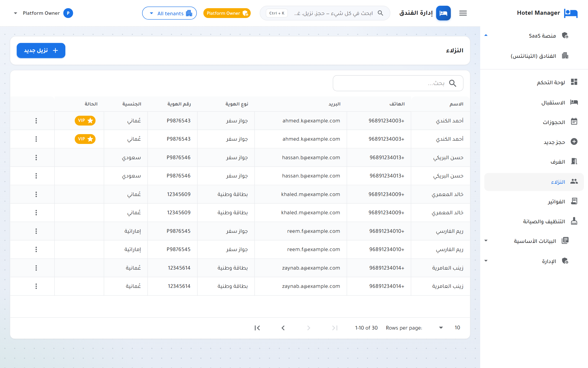Image resolution: width=588 pixels, height=368 pixels.
Task: Open لوحة التحكم dashboard in sidebar
Action: pyautogui.click(x=534, y=82)
